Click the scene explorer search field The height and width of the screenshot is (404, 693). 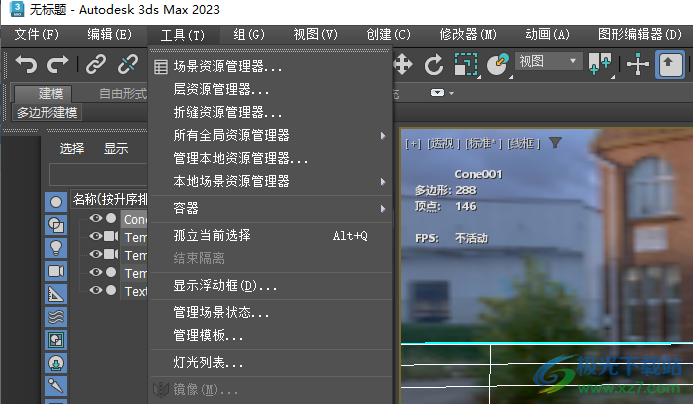tap(98, 175)
